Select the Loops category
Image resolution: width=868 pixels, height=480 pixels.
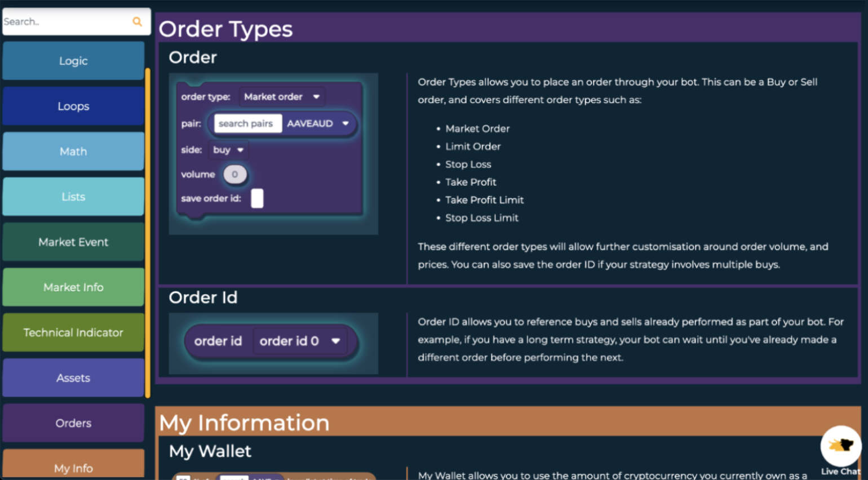[x=73, y=106]
